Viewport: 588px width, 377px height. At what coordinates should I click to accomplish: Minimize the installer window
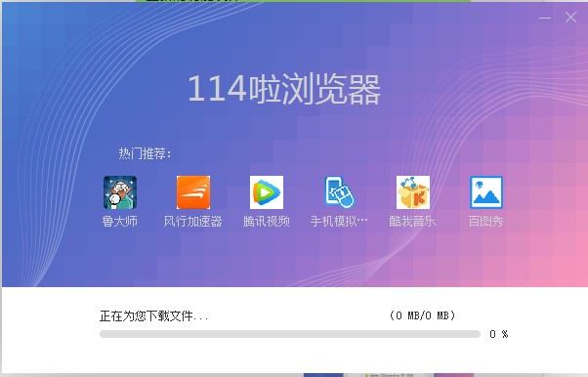point(545,18)
